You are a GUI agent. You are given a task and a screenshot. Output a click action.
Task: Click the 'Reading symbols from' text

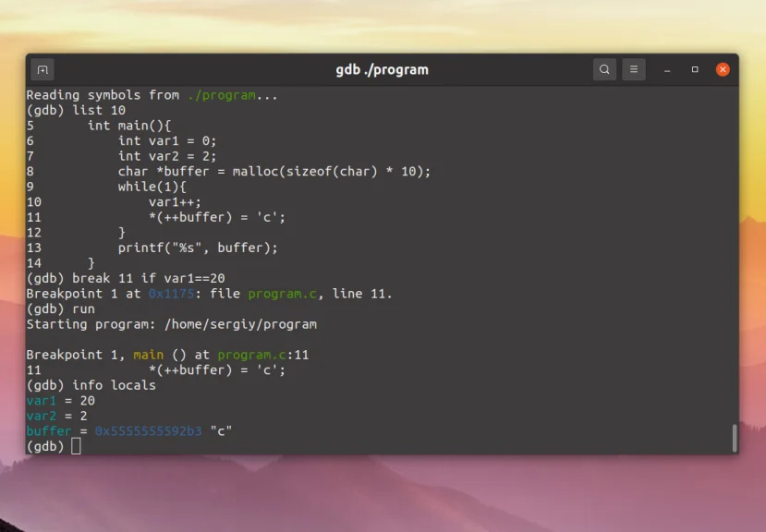tap(103, 95)
